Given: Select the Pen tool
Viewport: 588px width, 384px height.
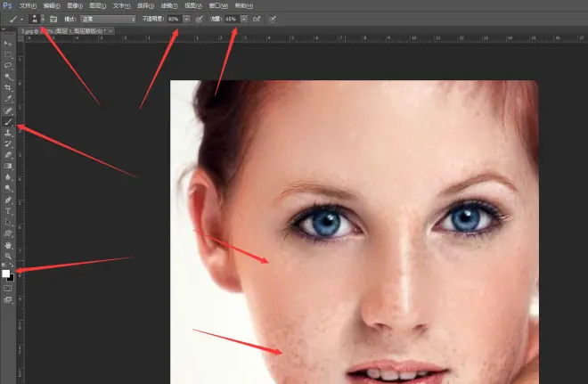Looking at the screenshot, I should tap(8, 200).
